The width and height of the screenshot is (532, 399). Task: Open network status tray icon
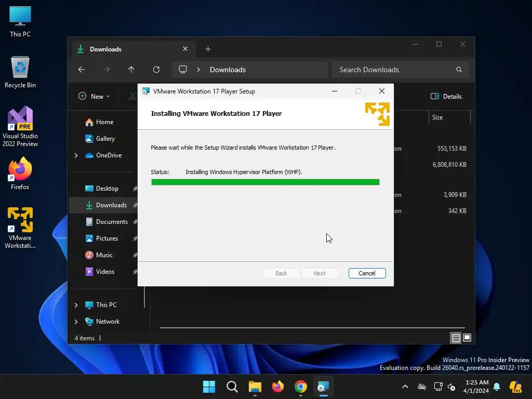[438, 387]
